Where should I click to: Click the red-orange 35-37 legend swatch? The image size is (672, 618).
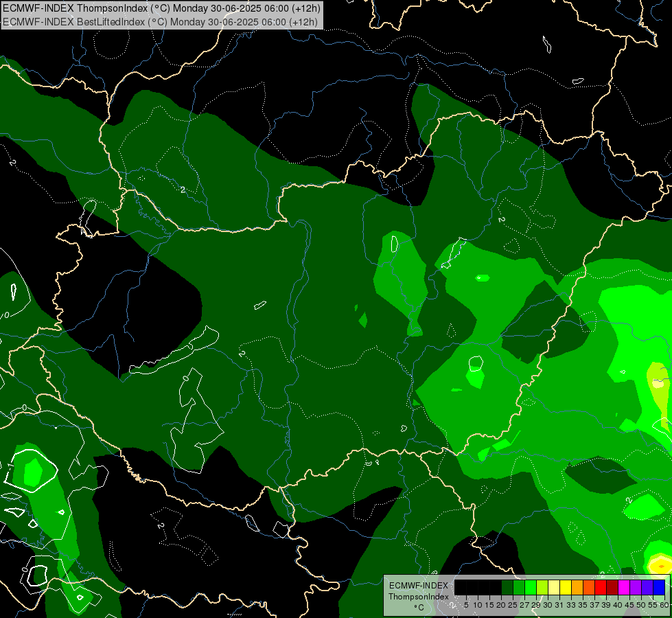point(589,587)
